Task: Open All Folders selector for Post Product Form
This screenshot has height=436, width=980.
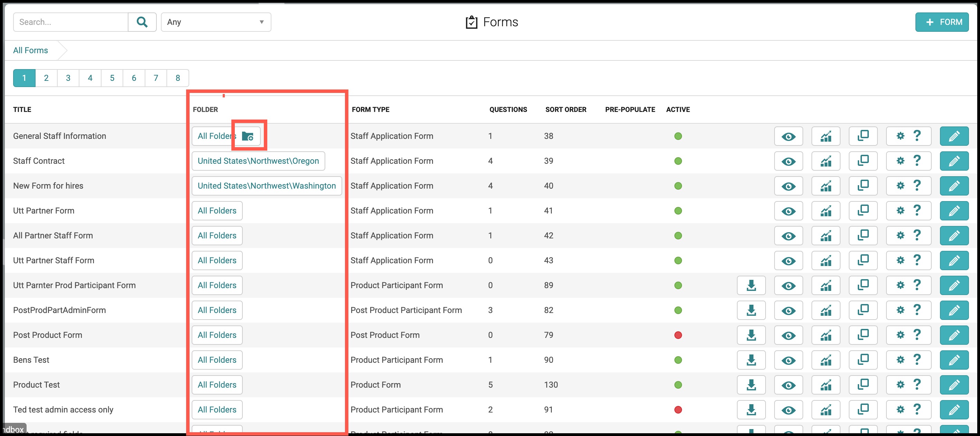Action: coord(217,335)
